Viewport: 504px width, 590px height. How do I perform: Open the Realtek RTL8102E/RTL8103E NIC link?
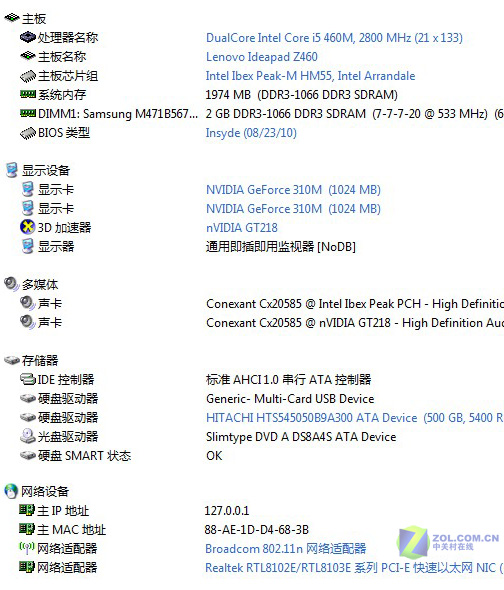(354, 567)
